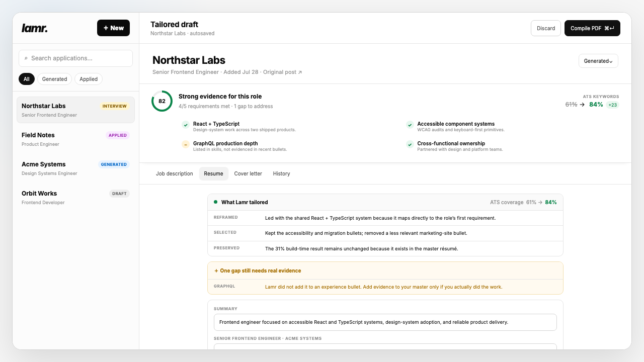Switch to the Cover letter tab
The height and width of the screenshot is (362, 644).
click(x=248, y=173)
